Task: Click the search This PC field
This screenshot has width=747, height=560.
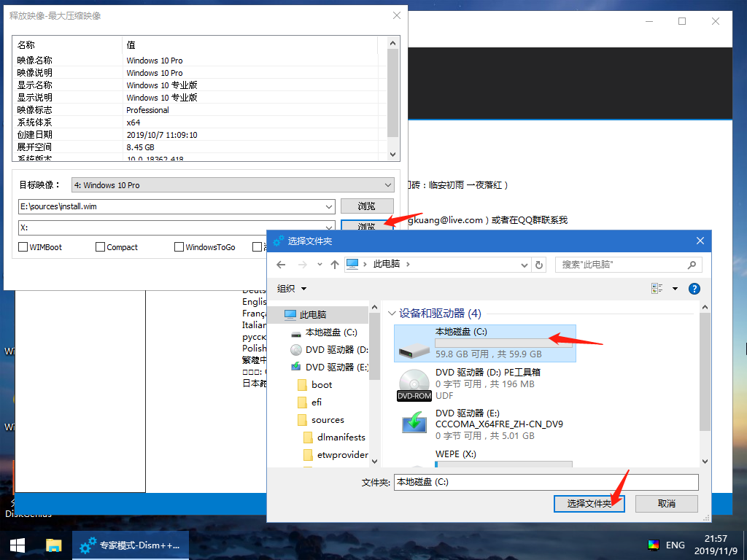Action: [628, 265]
